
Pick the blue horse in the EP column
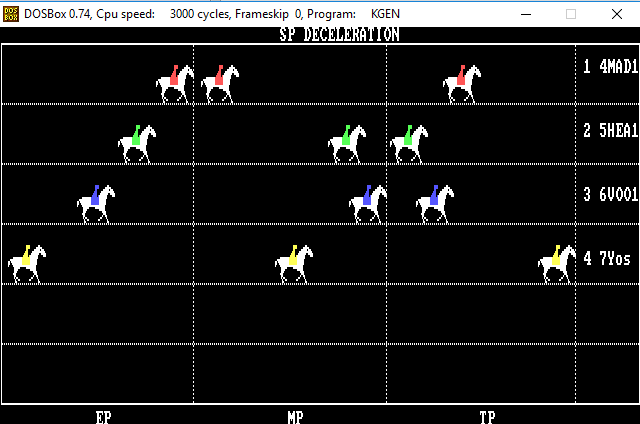click(x=96, y=204)
